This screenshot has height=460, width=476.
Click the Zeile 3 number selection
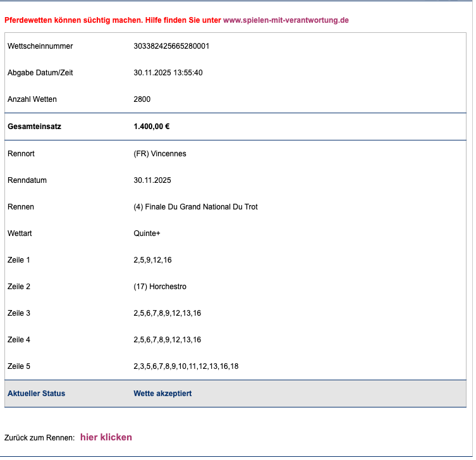pyautogui.click(x=168, y=313)
